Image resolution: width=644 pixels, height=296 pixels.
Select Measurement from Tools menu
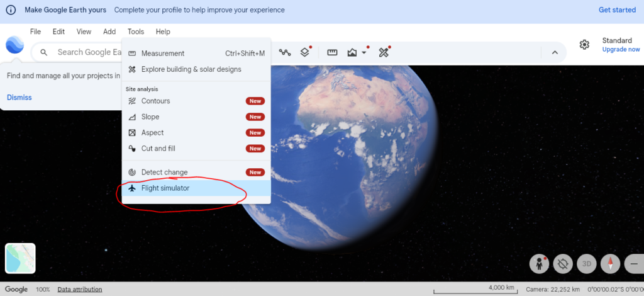pyautogui.click(x=196, y=54)
